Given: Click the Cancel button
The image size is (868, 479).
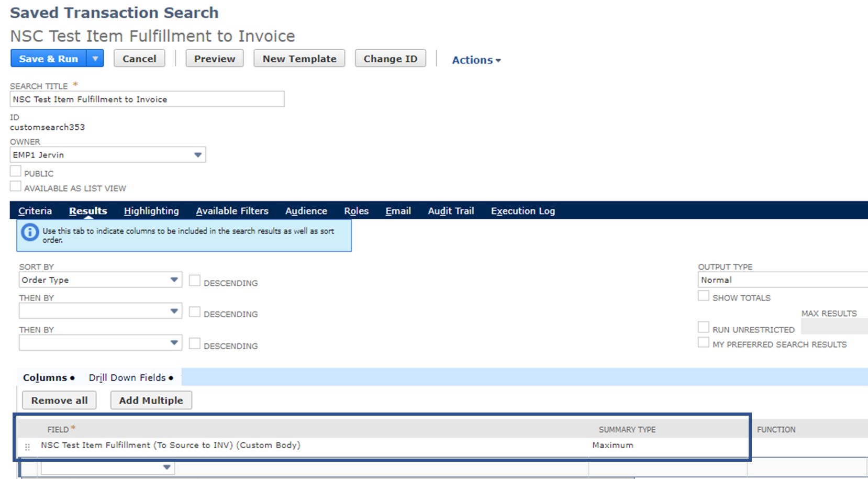Looking at the screenshot, I should point(139,59).
